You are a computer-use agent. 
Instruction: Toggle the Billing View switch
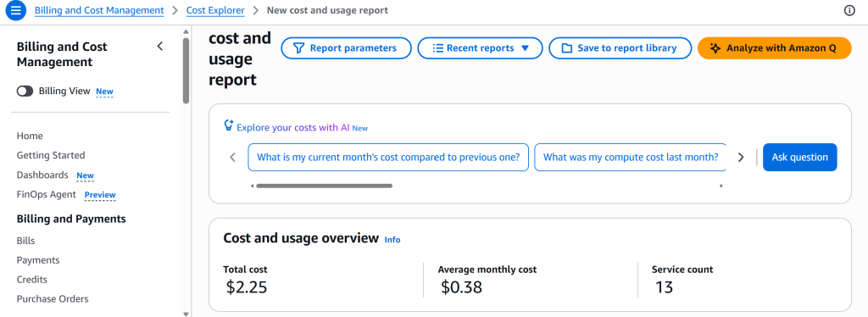click(25, 92)
